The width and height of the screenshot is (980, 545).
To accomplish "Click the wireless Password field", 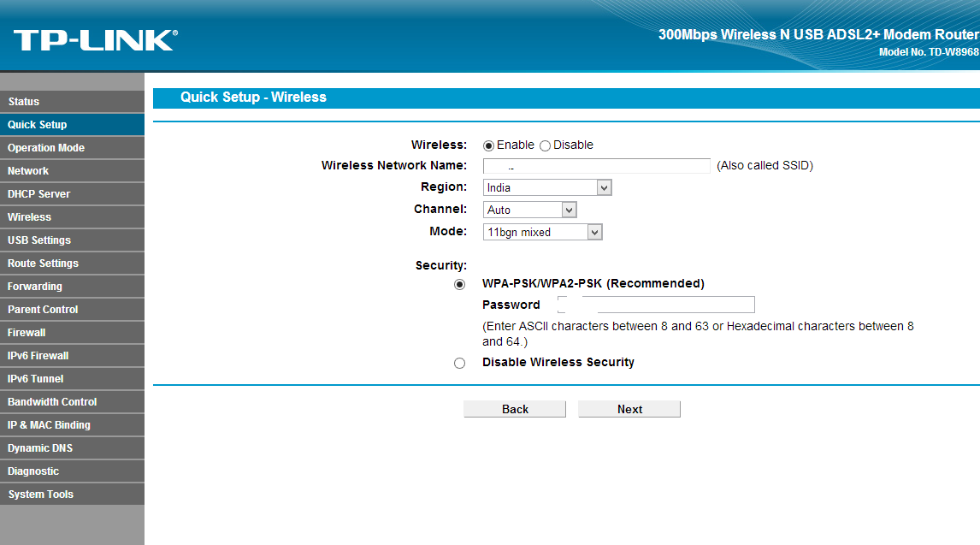I will click(656, 305).
